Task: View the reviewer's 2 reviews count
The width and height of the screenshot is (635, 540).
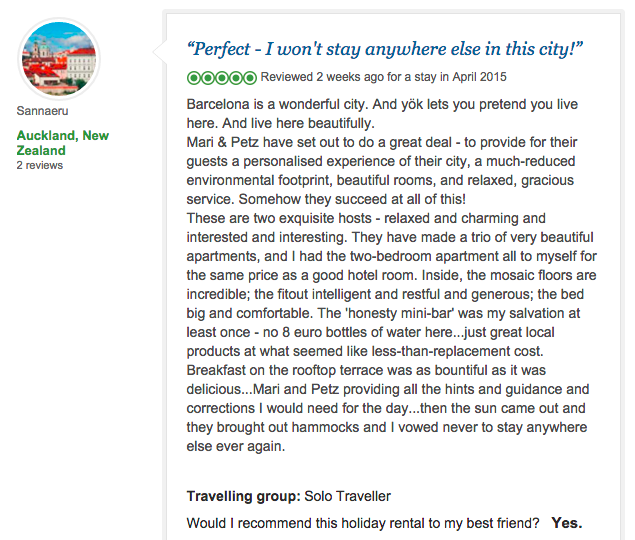Action: pos(40,165)
